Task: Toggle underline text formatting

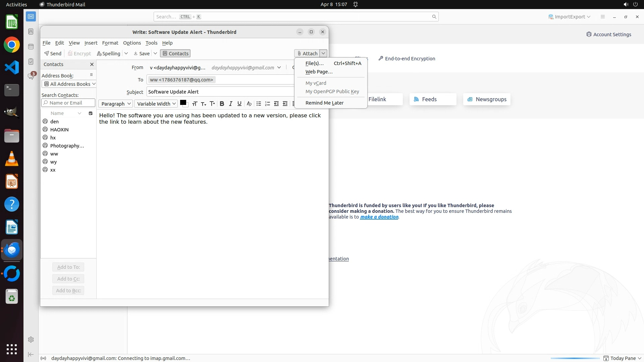Action: pos(239,104)
